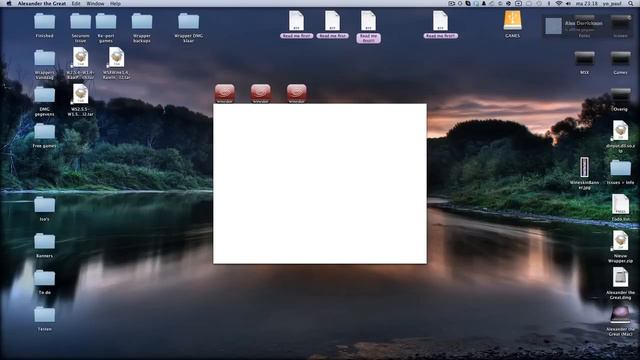Open the Edit menu
The width and height of the screenshot is (640, 360).
click(x=76, y=3)
